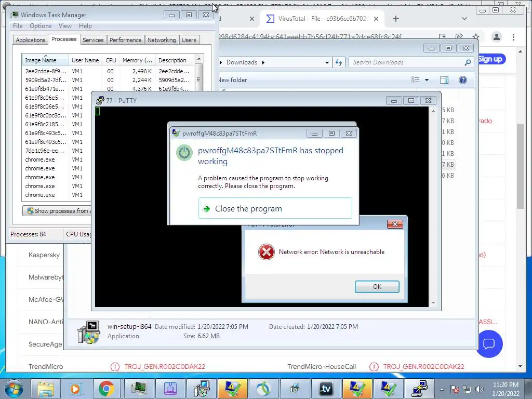This screenshot has width=532, height=399.
Task: Open Chrome tab search dropdown chevron
Action: pos(464,19)
